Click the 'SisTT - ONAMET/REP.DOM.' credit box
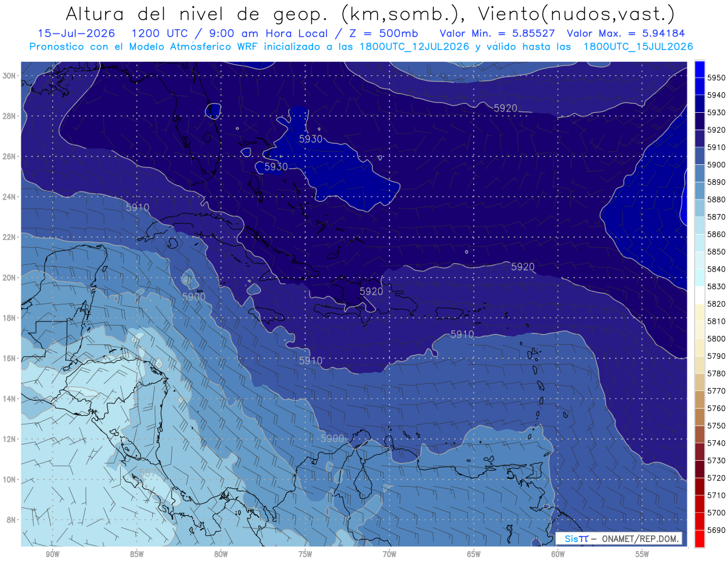The image size is (728, 562). point(619,538)
